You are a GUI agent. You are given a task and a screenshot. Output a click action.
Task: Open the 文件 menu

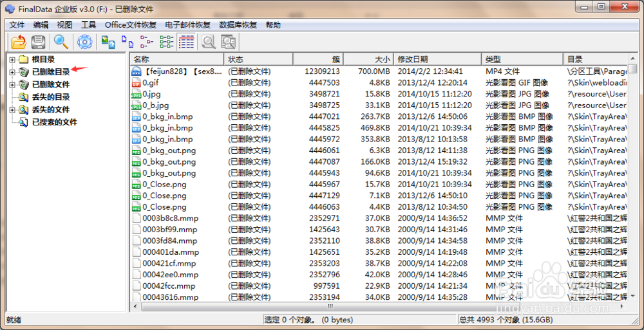tap(17, 25)
